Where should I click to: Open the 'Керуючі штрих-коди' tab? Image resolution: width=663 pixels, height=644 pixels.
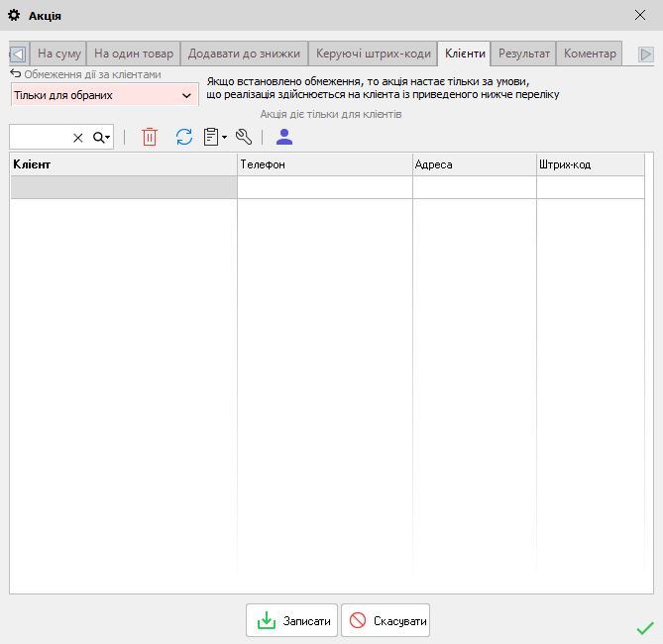374,54
